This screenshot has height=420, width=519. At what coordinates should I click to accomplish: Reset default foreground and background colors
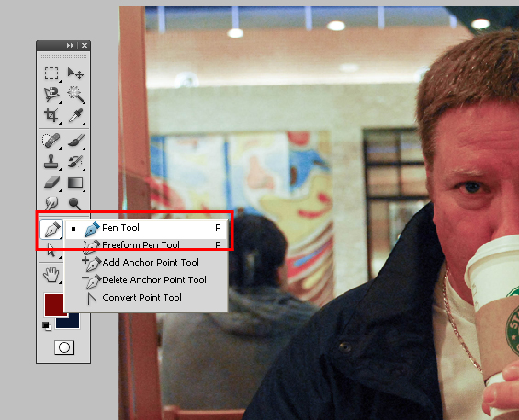pos(47,326)
